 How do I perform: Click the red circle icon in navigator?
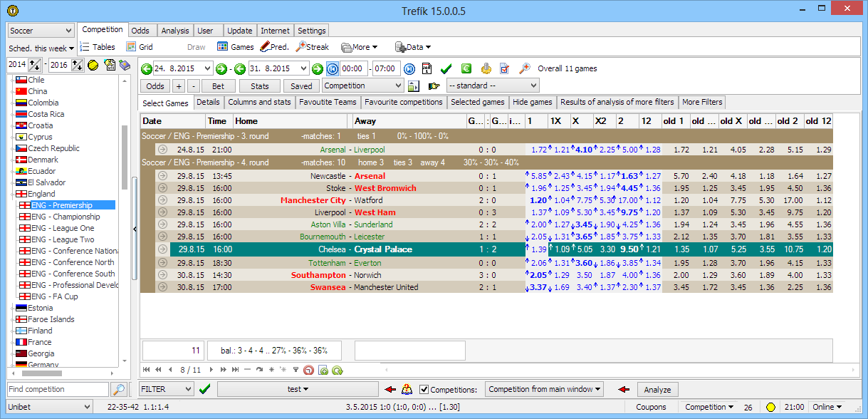click(308, 370)
